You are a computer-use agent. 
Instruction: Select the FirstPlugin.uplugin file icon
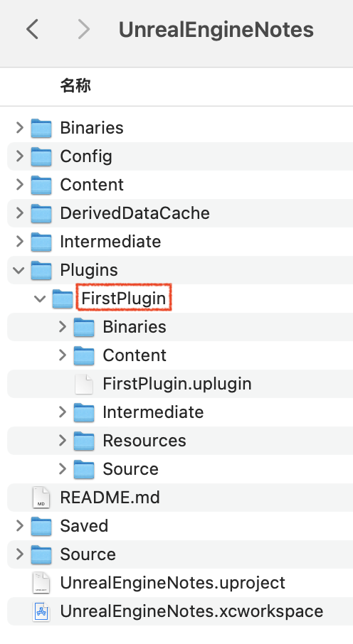[84, 384]
